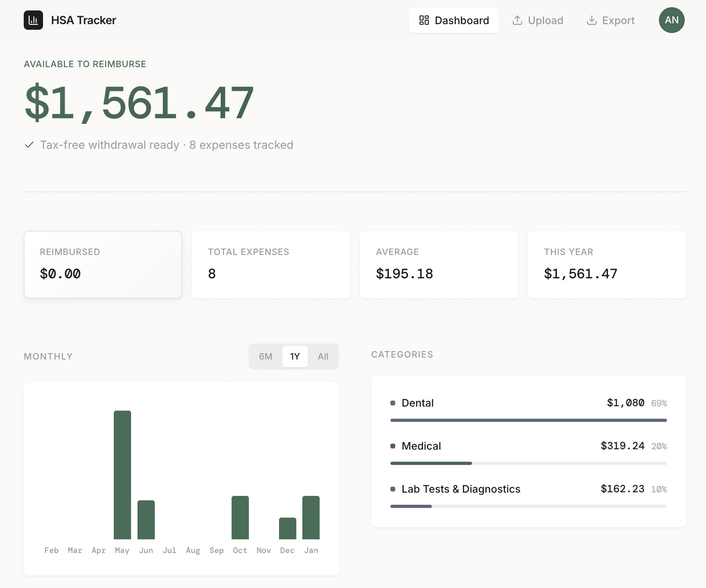Click the Export download icon
Image resolution: width=706 pixels, height=588 pixels.
pos(591,20)
